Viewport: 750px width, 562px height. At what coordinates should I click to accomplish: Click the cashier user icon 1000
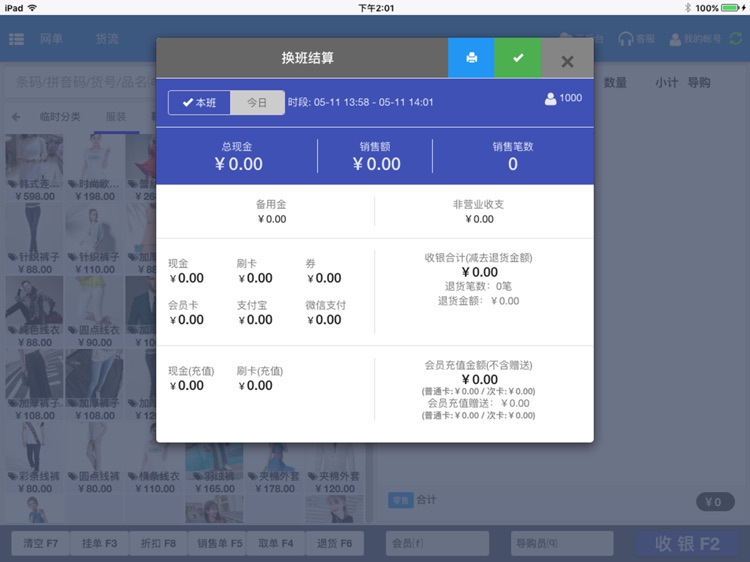coord(563,98)
